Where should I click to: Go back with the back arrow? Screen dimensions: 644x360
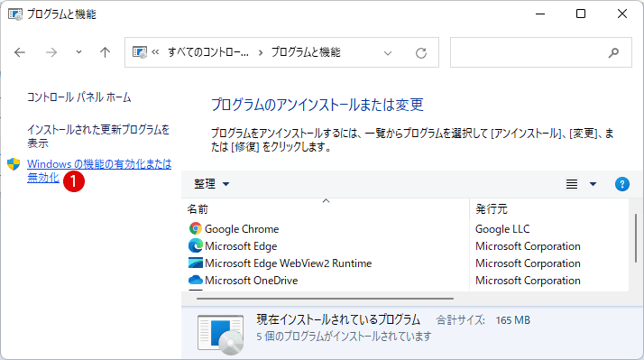click(x=20, y=52)
